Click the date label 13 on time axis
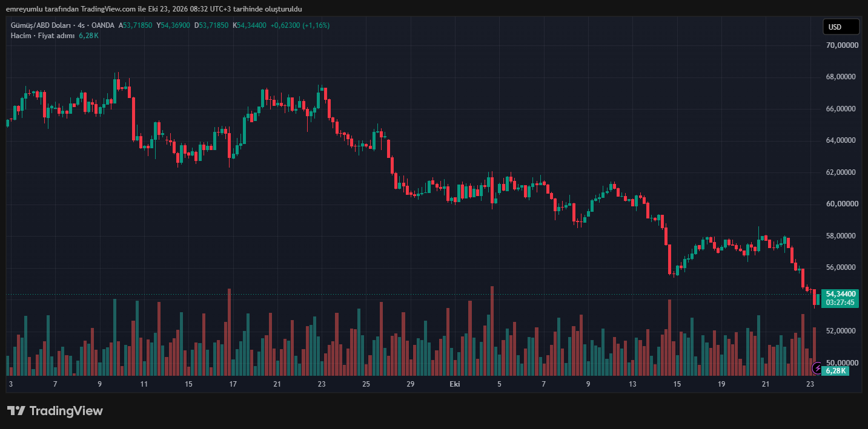Screen dimensions: 868x429 pos(632,384)
